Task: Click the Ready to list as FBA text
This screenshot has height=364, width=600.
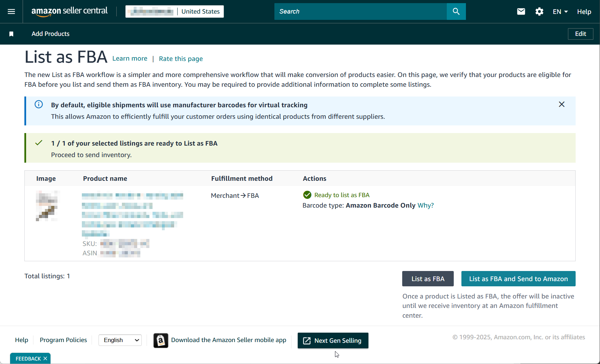Action: point(342,195)
